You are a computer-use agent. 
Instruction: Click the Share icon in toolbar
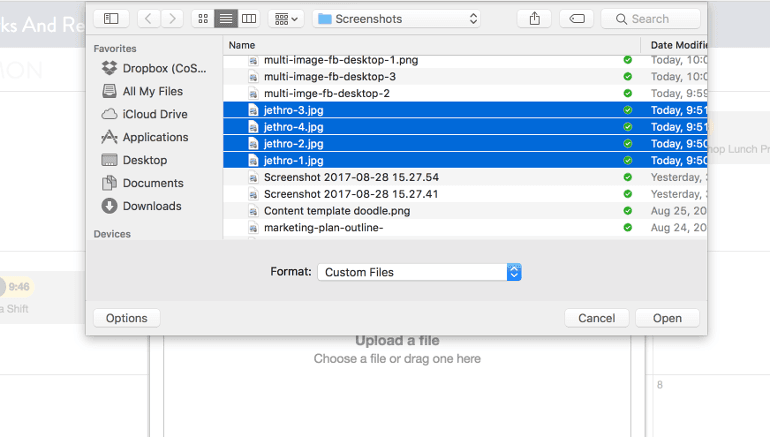click(x=534, y=18)
